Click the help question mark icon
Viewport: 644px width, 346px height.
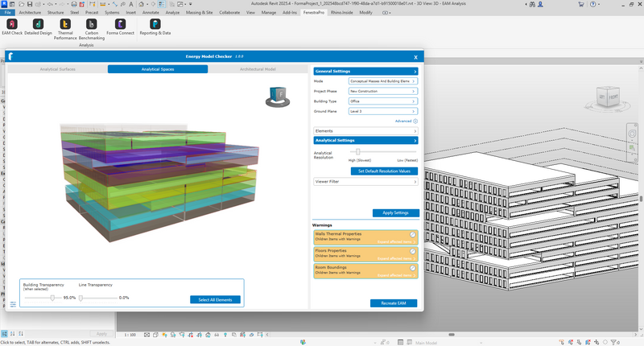592,4
